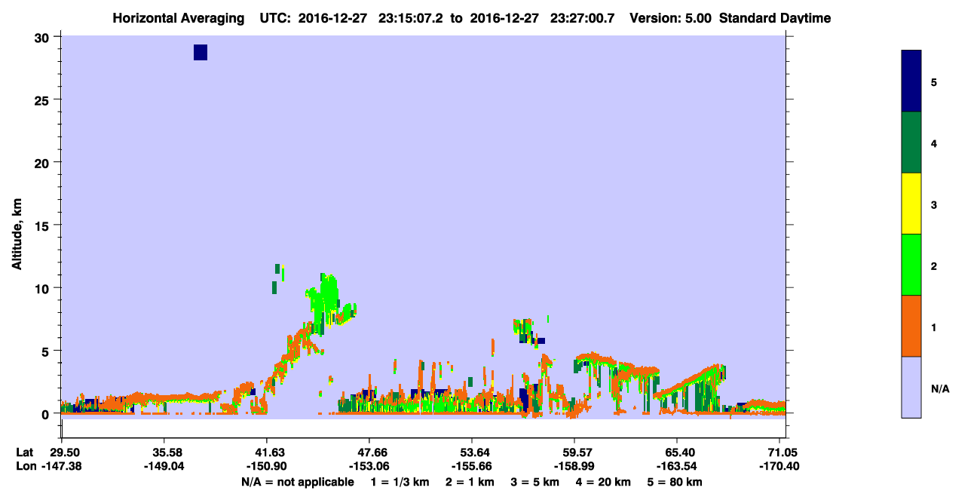Click the start time '23:15:07.2'
Image resolution: width=980 pixels, height=503 pixels.
point(409,18)
